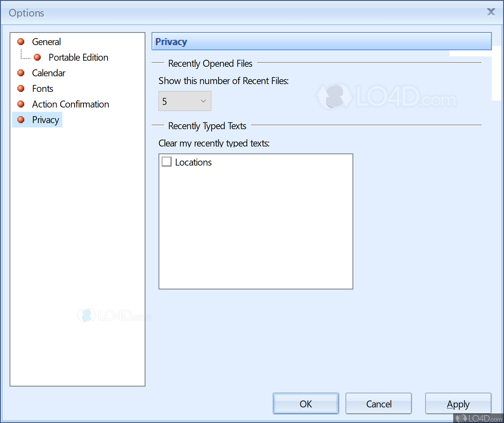Viewport: 504px width, 423px height.
Task: Click the red bullet icon next to Fonts
Action: coord(21,88)
